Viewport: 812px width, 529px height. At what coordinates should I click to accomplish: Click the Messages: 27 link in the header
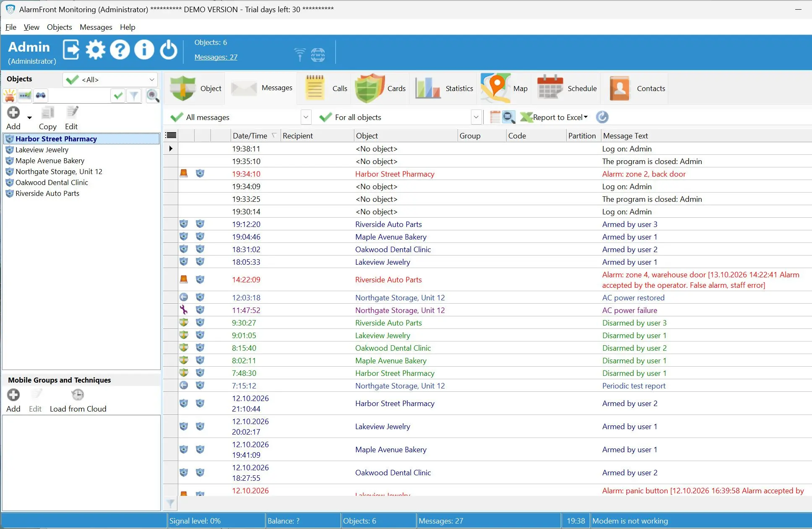[x=216, y=57]
